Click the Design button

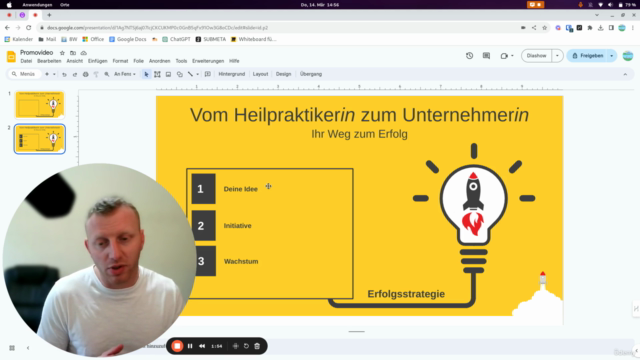point(283,74)
